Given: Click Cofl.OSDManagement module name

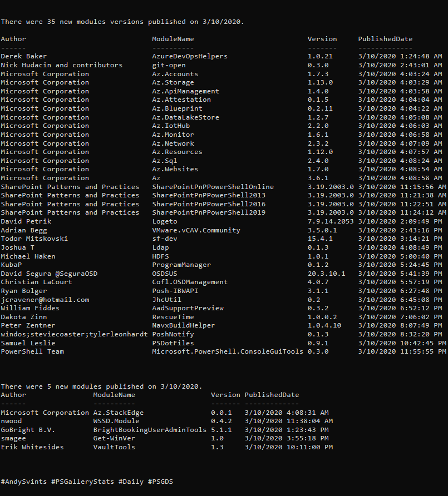Looking at the screenshot, I should [190, 282].
